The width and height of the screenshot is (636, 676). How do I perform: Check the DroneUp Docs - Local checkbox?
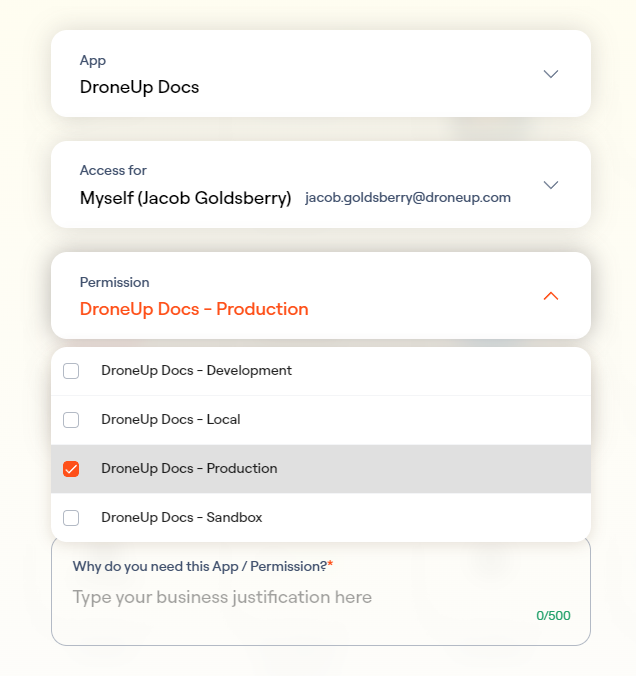pyautogui.click(x=71, y=419)
